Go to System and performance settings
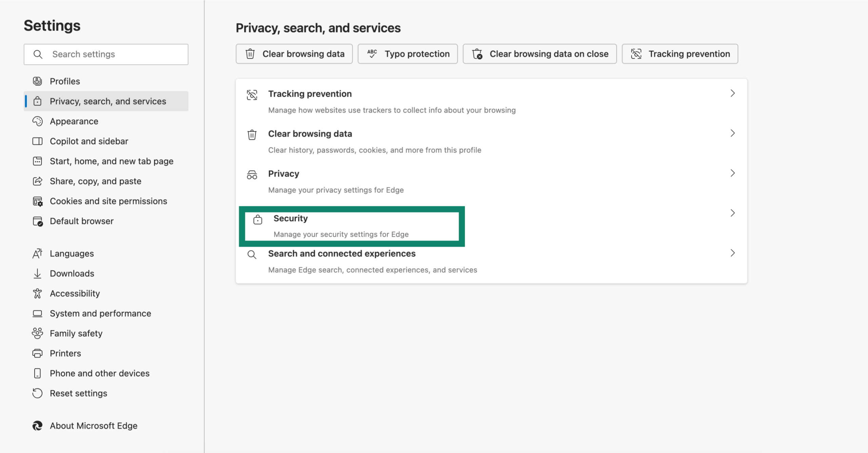 click(x=100, y=314)
